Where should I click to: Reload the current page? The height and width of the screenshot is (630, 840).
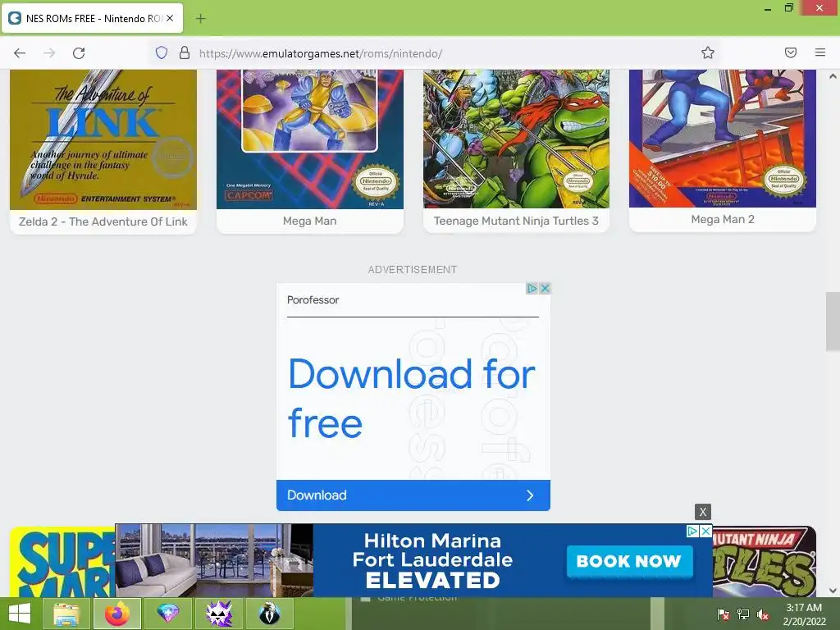point(79,53)
